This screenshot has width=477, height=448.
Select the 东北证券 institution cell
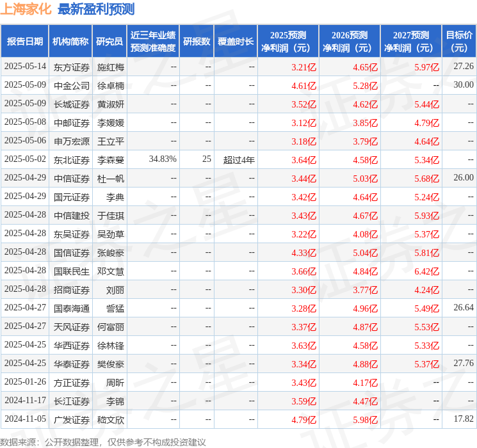click(72, 160)
